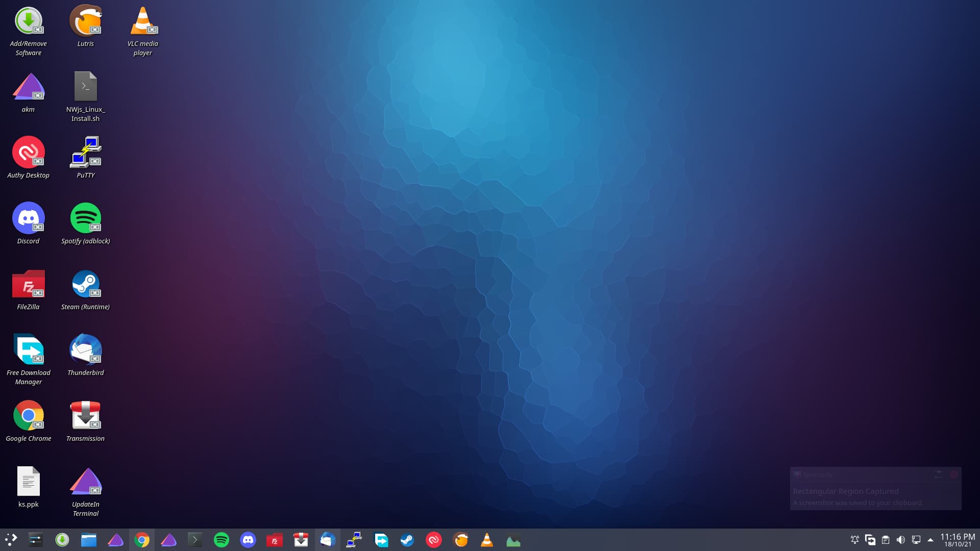Open Free Download Manager desktop shortcut
This screenshot has height=551, width=980.
[28, 359]
